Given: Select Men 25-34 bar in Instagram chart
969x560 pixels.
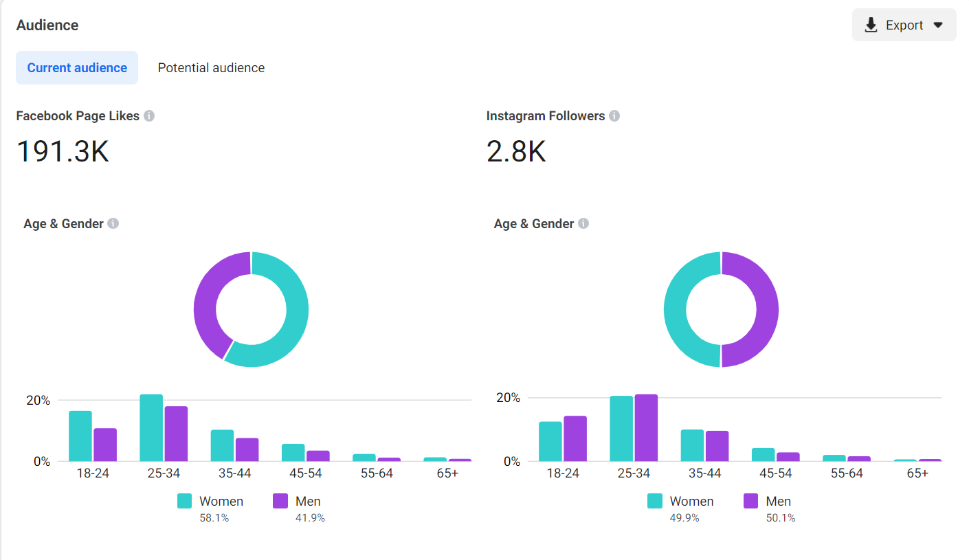Looking at the screenshot, I should point(646,427).
